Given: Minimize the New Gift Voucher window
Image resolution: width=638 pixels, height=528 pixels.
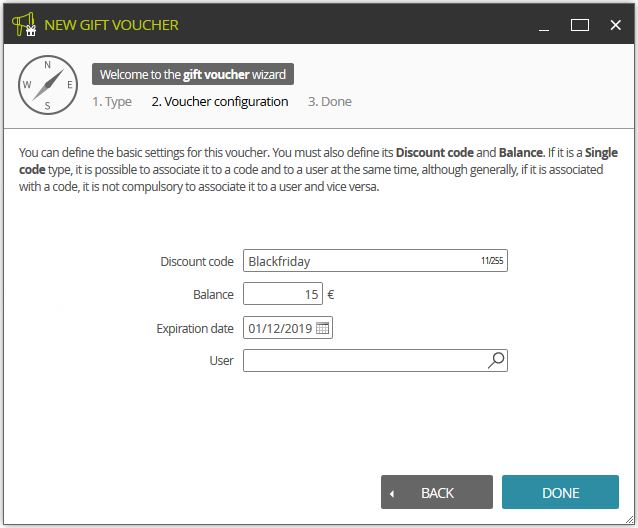Looking at the screenshot, I should pyautogui.click(x=544, y=25).
